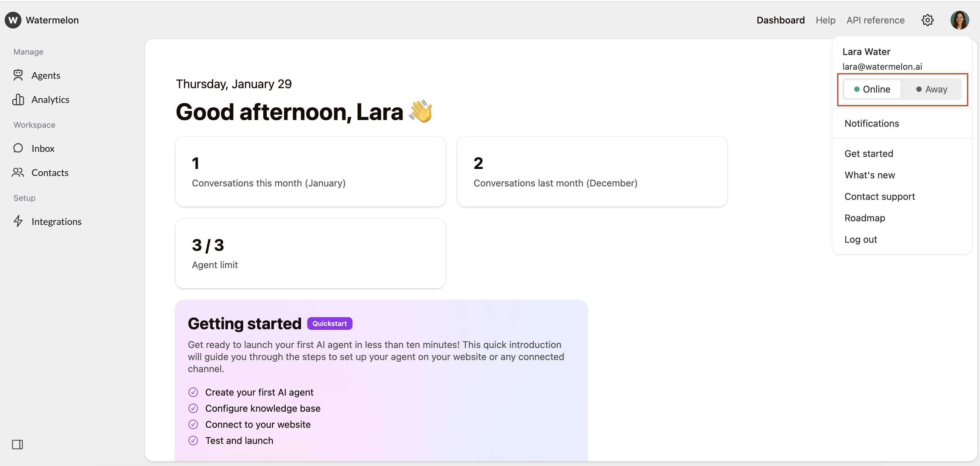Viewport: 980px width, 466px height.
Task: Click Lara's profile avatar
Action: [x=960, y=20]
